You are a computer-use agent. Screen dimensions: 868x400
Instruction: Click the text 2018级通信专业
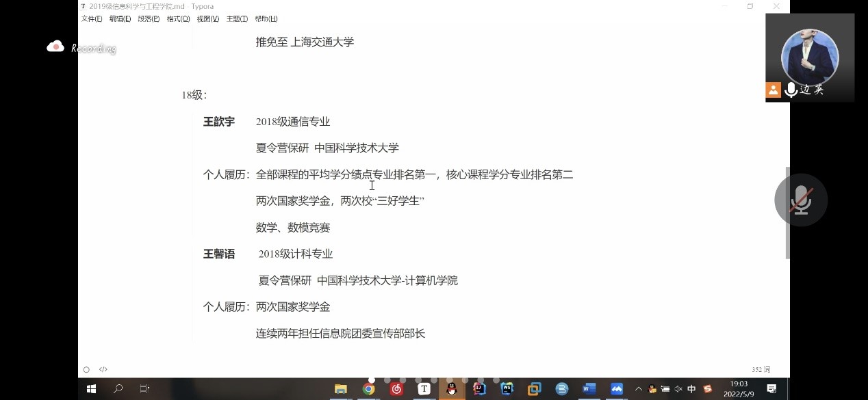coord(293,122)
